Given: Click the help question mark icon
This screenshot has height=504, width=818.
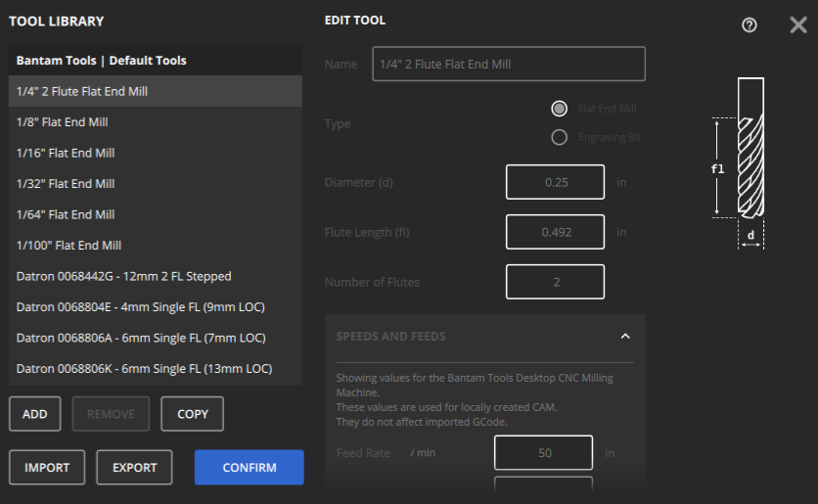Looking at the screenshot, I should tap(750, 25).
